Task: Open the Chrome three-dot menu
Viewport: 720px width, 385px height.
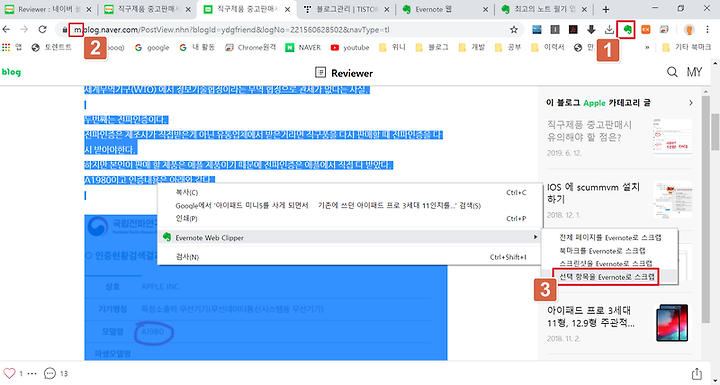Action: click(x=708, y=30)
